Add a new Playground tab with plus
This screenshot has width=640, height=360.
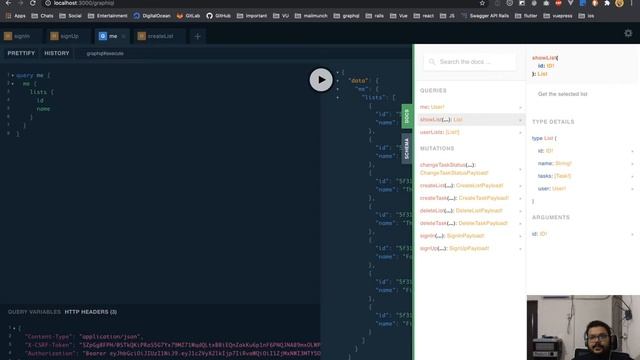click(x=198, y=36)
